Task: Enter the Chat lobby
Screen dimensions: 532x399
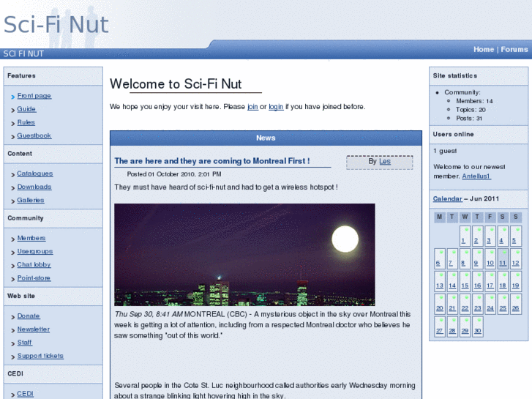Action: tap(34, 265)
